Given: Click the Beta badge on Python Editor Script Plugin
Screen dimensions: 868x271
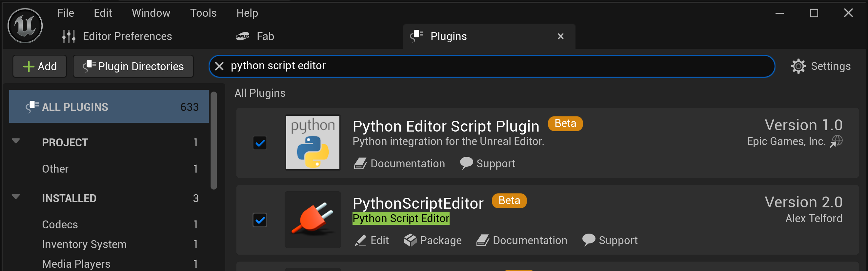Looking at the screenshot, I should coord(565,124).
